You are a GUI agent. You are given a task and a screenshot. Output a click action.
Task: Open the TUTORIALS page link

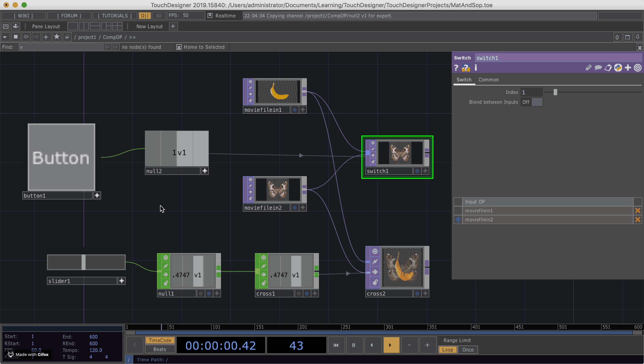click(x=114, y=15)
